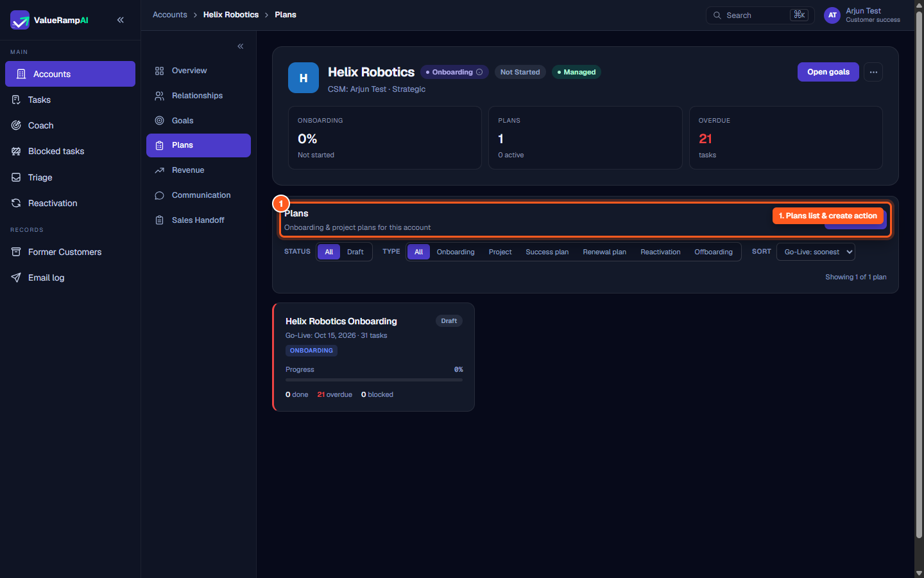Open the three-dots more options menu
The height and width of the screenshot is (578, 924).
pyautogui.click(x=873, y=72)
